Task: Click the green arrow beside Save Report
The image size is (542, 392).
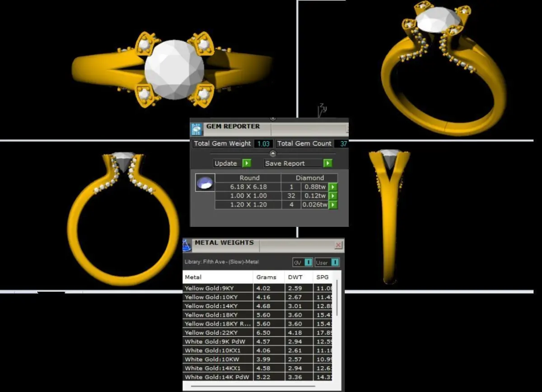Action: (328, 163)
